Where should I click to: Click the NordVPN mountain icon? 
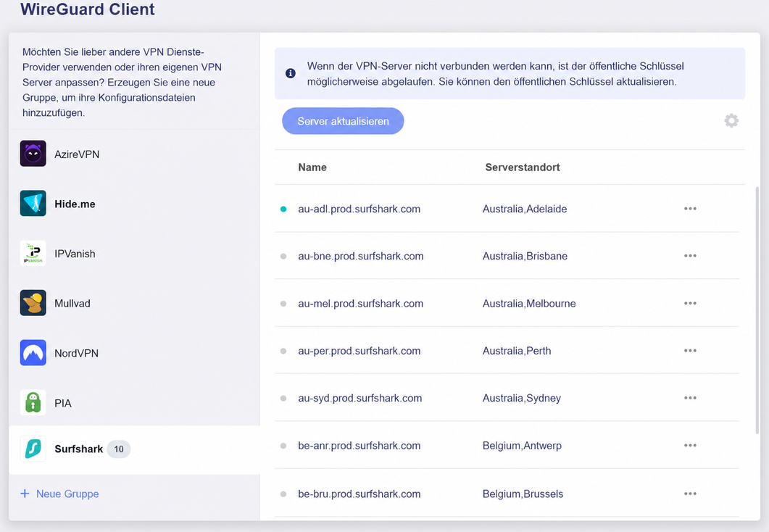point(33,352)
